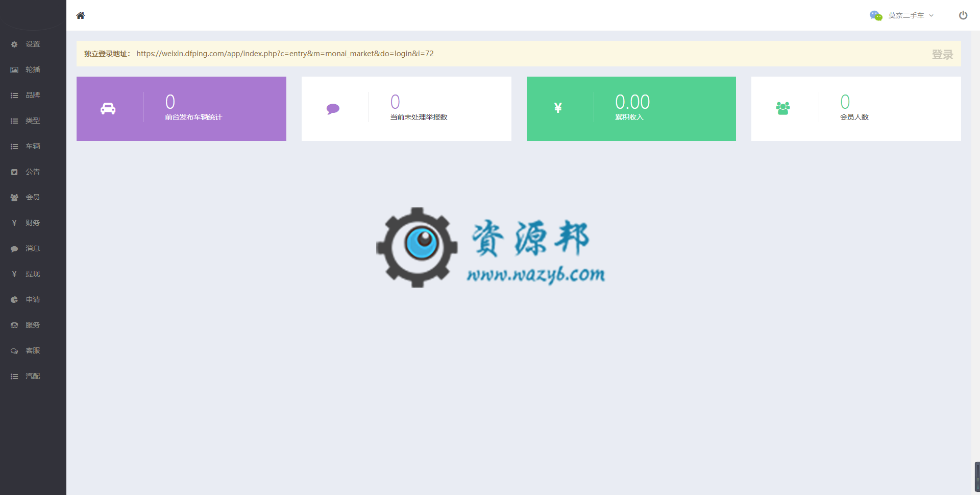Open the 提现 sidebar entry
The width and height of the screenshot is (980, 495).
(33, 274)
